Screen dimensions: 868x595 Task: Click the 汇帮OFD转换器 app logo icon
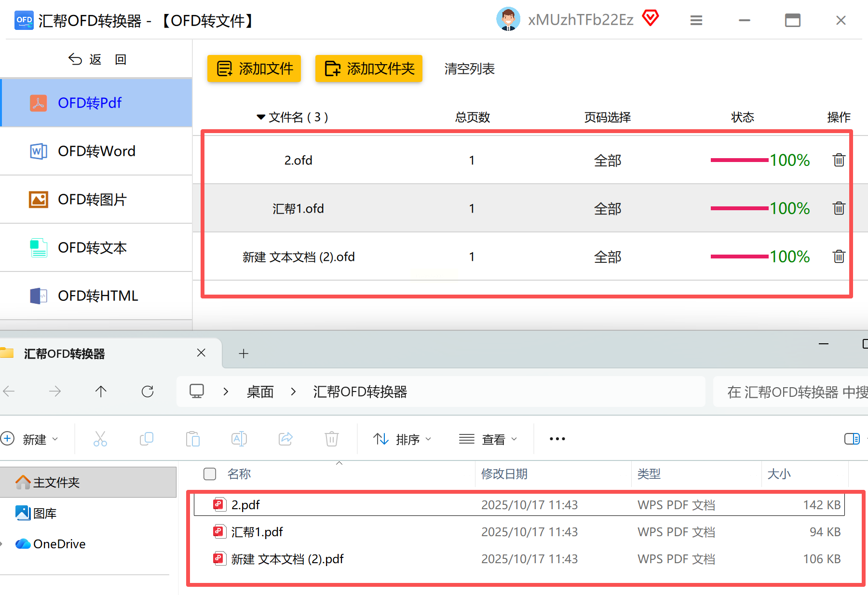pyautogui.click(x=24, y=20)
